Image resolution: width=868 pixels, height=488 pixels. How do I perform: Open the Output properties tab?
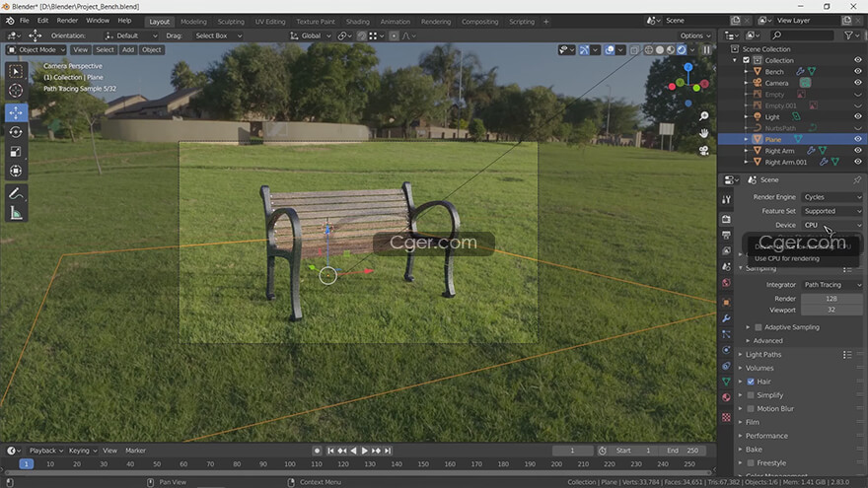(x=726, y=236)
